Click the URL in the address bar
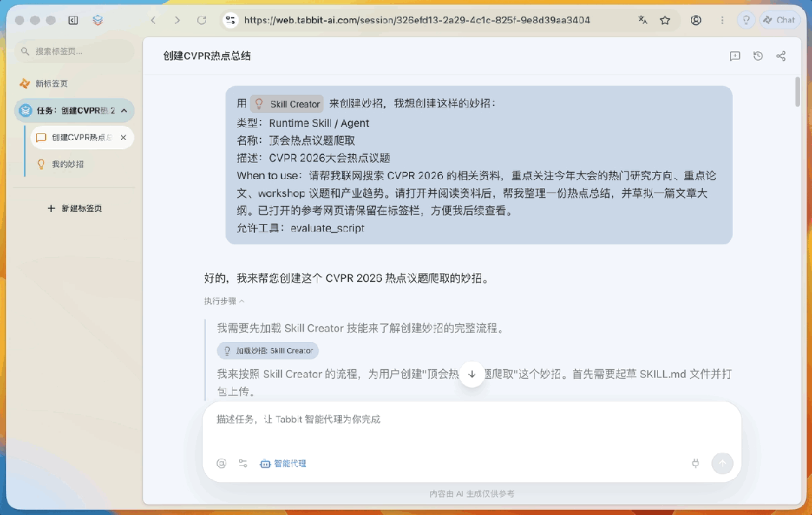This screenshot has width=812, height=515. click(417, 20)
